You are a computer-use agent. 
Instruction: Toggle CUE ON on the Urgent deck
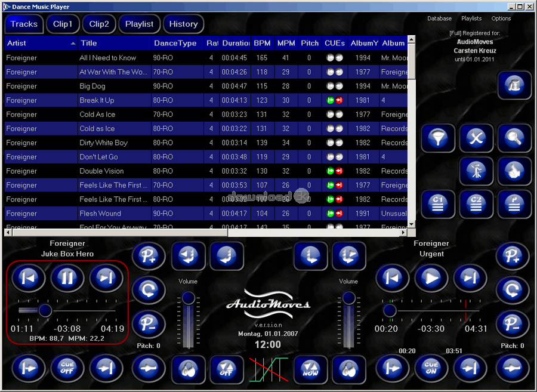coord(431,369)
